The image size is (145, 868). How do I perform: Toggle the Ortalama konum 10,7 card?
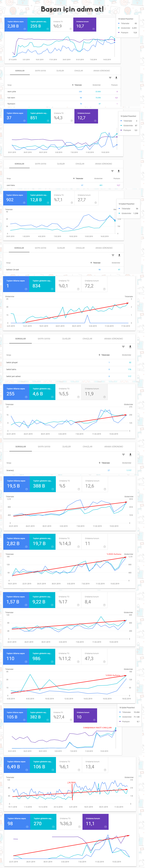(85, 25)
